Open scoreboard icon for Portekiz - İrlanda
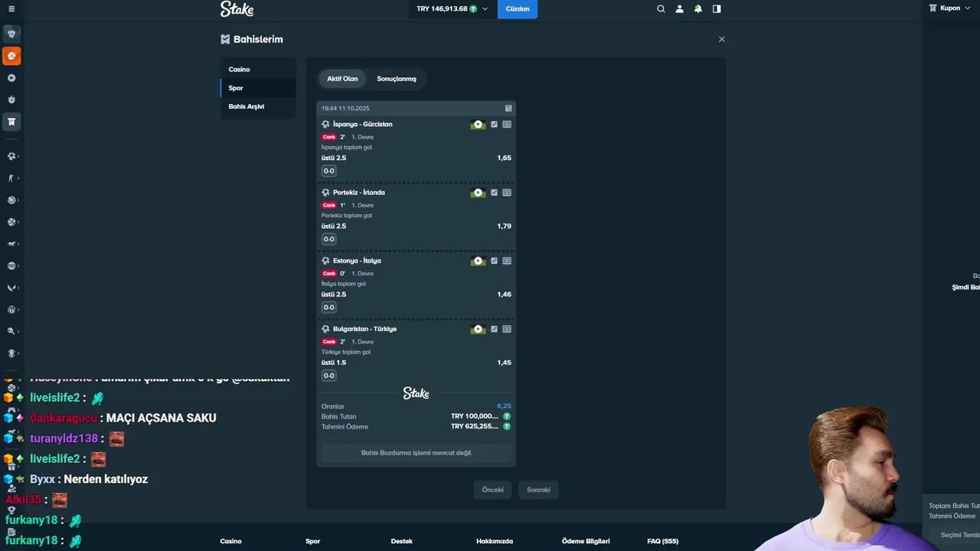The height and width of the screenshot is (551, 980). pyautogui.click(x=507, y=193)
